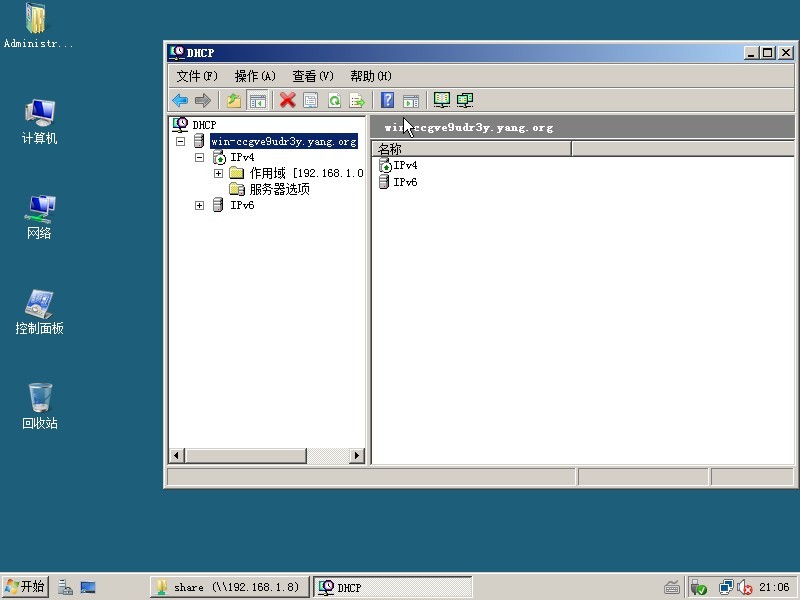This screenshot has height=600, width=800.
Task: Open Properties from the toolbar
Action: click(x=311, y=100)
